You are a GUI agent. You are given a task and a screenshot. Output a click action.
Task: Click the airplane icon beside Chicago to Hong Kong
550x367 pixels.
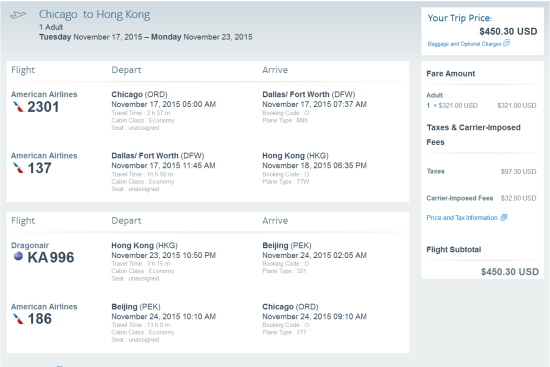point(18,15)
